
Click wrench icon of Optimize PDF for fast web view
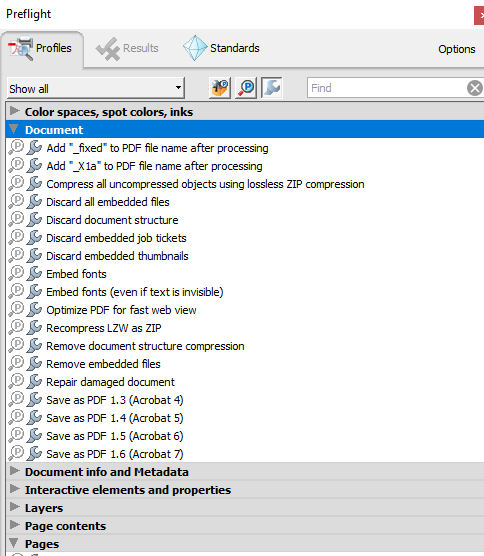point(34,310)
